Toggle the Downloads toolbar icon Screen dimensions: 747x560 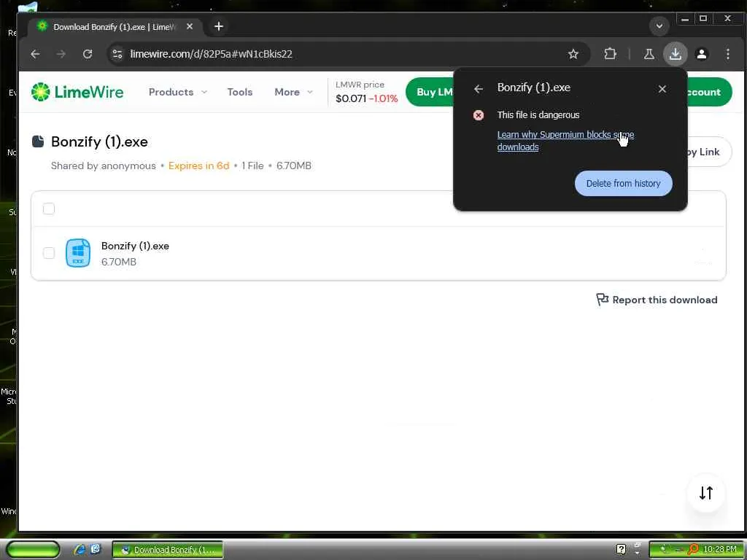(x=675, y=54)
